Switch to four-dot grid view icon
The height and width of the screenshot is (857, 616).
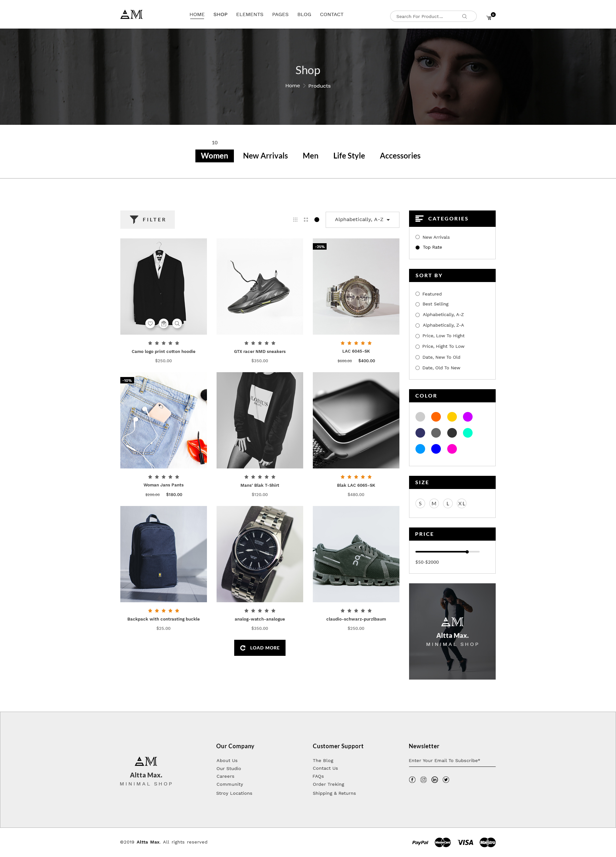coord(306,219)
